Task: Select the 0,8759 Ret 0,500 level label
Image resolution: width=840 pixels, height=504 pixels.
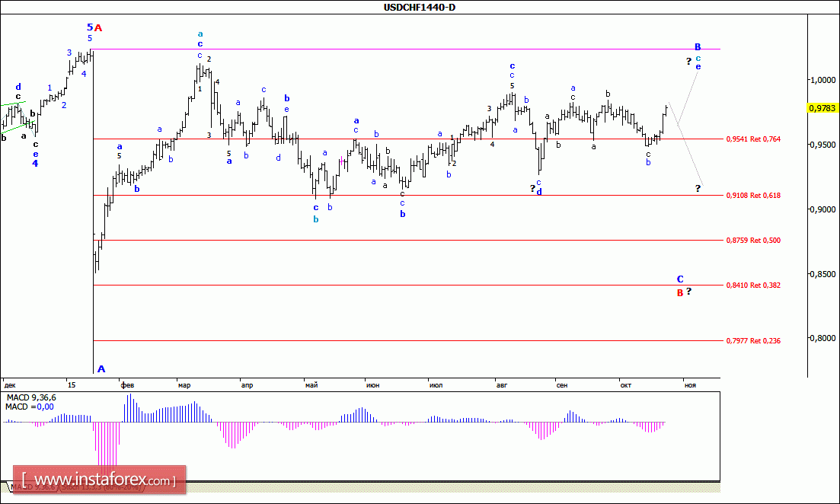Action: pyautogui.click(x=752, y=241)
